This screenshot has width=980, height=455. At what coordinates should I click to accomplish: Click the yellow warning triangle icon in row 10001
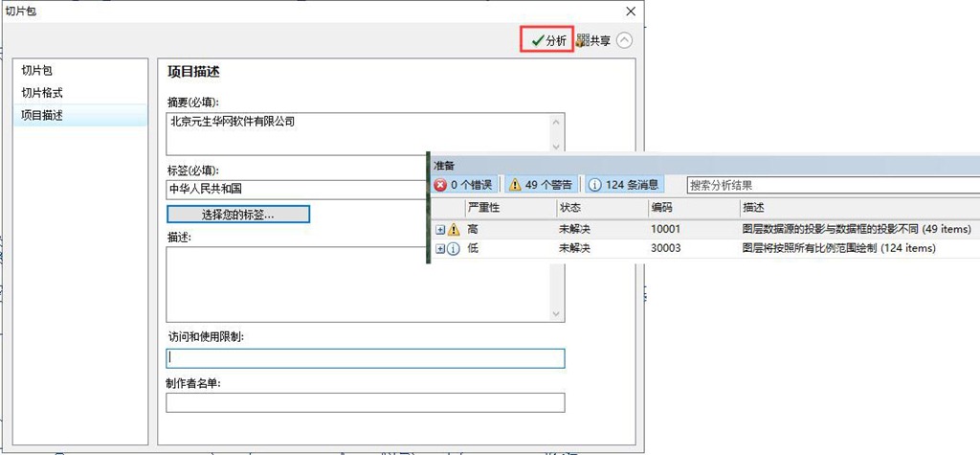pyautogui.click(x=454, y=230)
